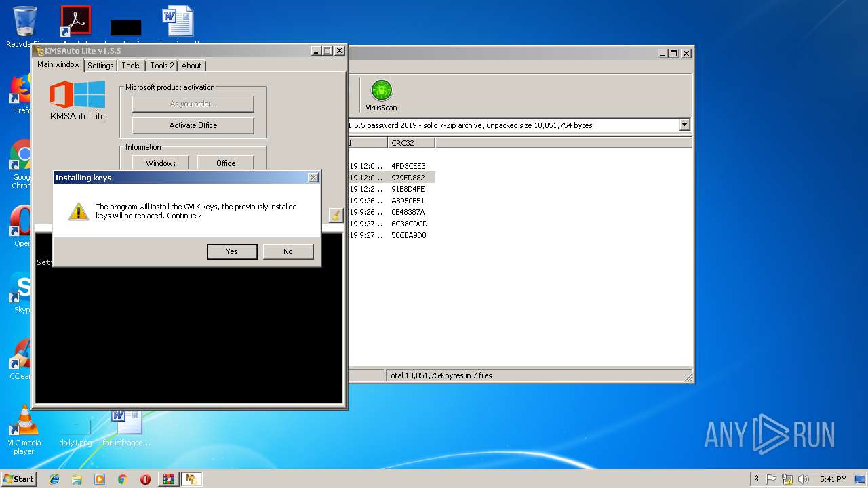This screenshot has width=868, height=488.
Task: Click the VirusScan toolbar icon in WinRAR
Action: 381,94
